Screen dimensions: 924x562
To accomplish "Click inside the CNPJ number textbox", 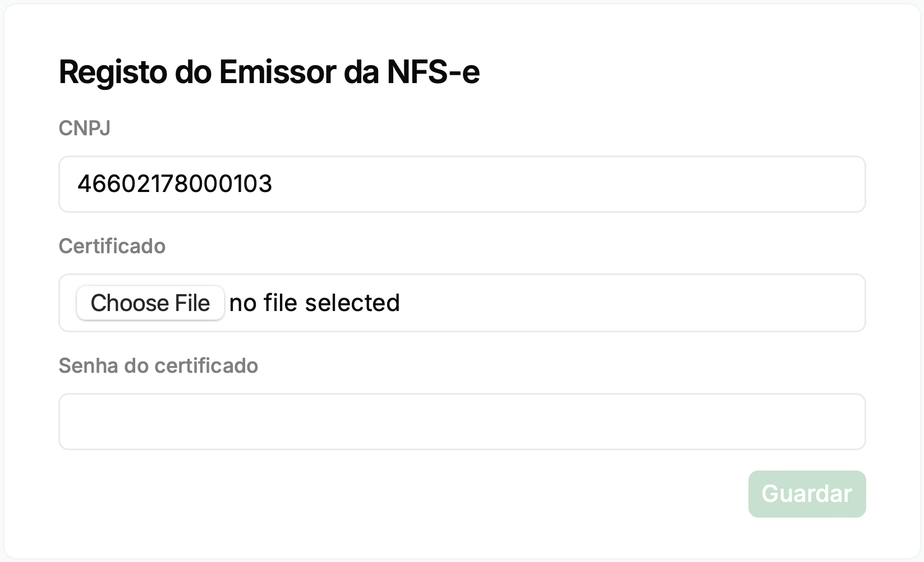I will tap(462, 184).
